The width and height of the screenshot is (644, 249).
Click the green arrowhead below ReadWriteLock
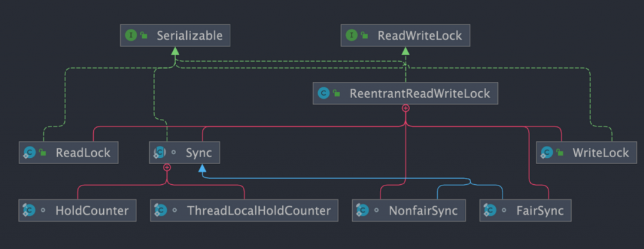coord(406,51)
